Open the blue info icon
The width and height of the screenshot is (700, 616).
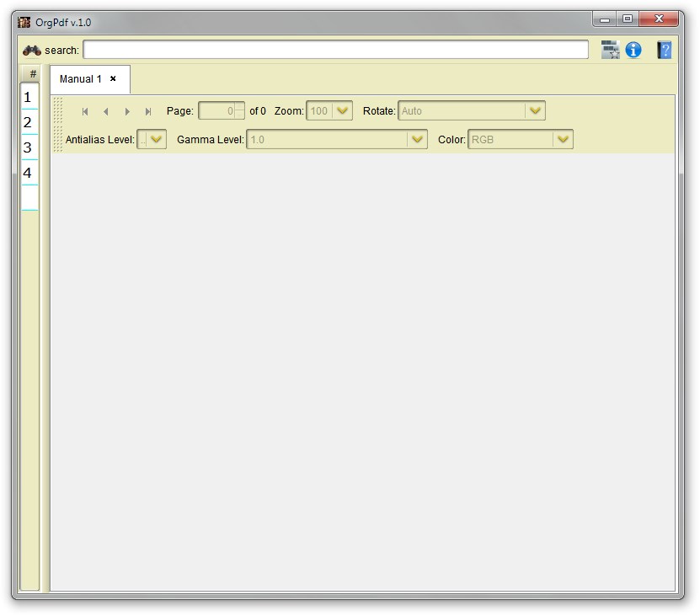click(x=633, y=50)
